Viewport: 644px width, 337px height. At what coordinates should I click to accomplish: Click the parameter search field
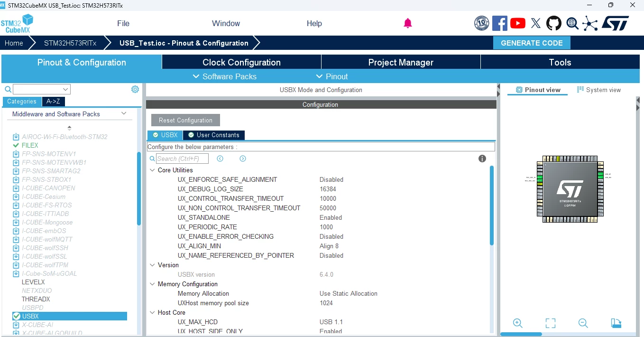click(182, 159)
